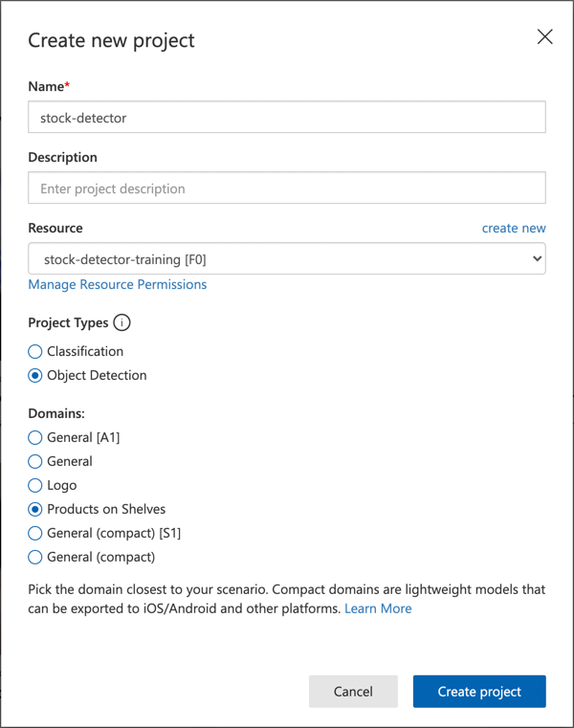Image resolution: width=574 pixels, height=728 pixels.
Task: Choose the Object Detection project type
Action: 35,375
